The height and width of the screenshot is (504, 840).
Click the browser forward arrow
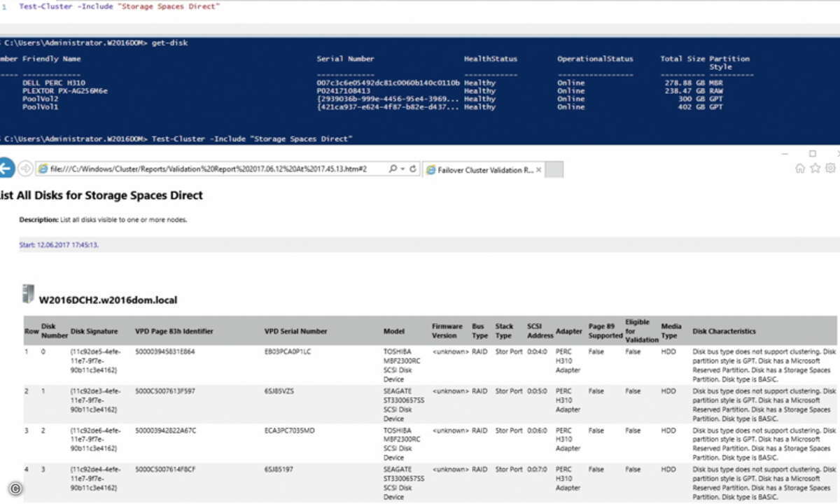pyautogui.click(x=25, y=169)
